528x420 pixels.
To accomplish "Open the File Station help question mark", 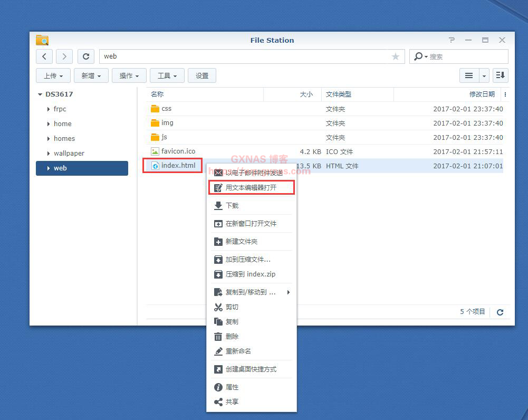I will [452, 40].
